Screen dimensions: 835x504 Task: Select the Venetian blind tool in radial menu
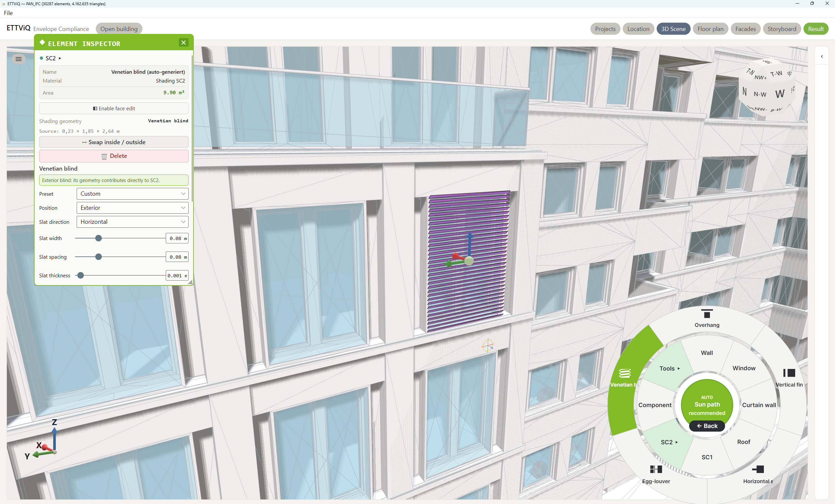coord(625,378)
